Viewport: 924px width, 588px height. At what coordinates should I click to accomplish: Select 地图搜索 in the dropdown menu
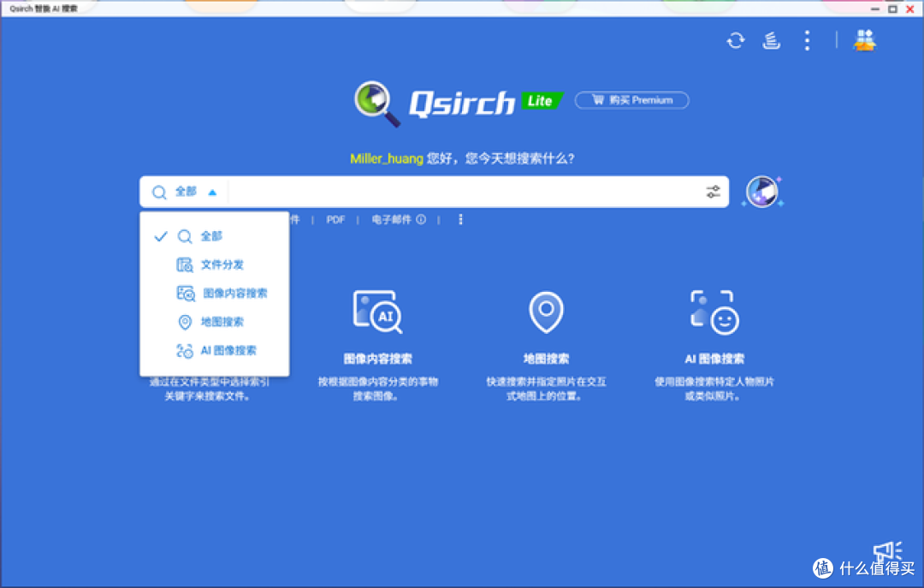point(215,322)
